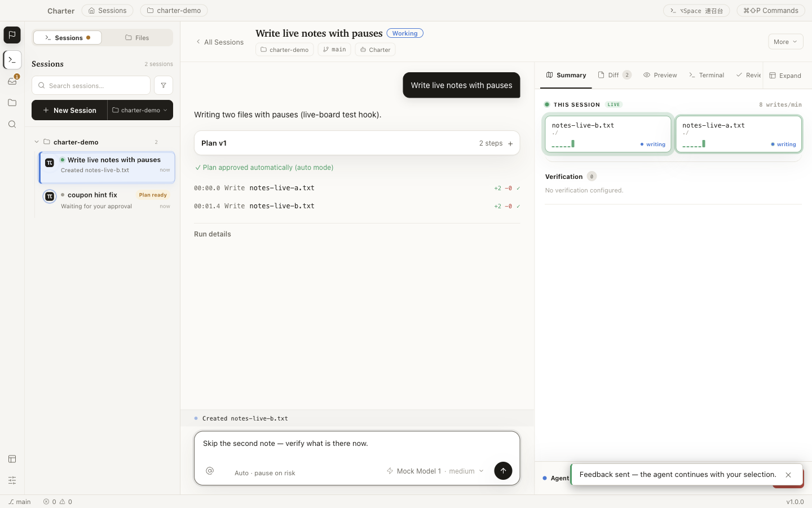
Task: Open the Commands palette button
Action: [770, 11]
